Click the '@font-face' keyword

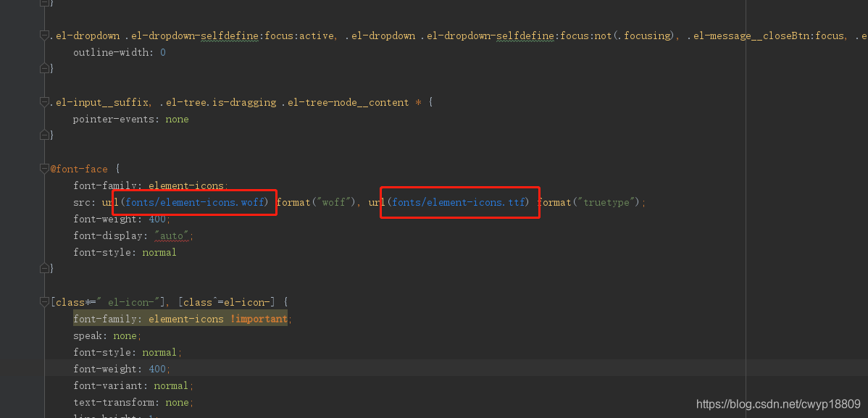point(79,169)
